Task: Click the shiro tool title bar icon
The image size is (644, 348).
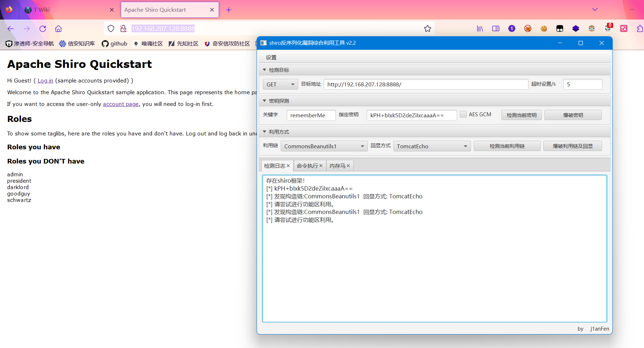Action: click(x=263, y=43)
